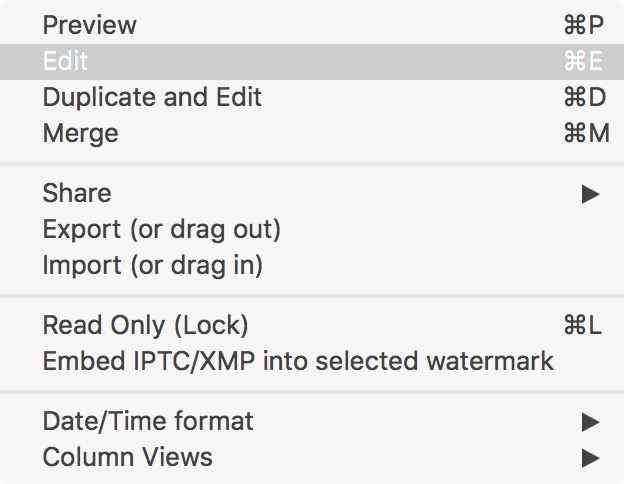Expand the arrow beside Date/Time format
The height and width of the screenshot is (484, 624).
pos(590,422)
